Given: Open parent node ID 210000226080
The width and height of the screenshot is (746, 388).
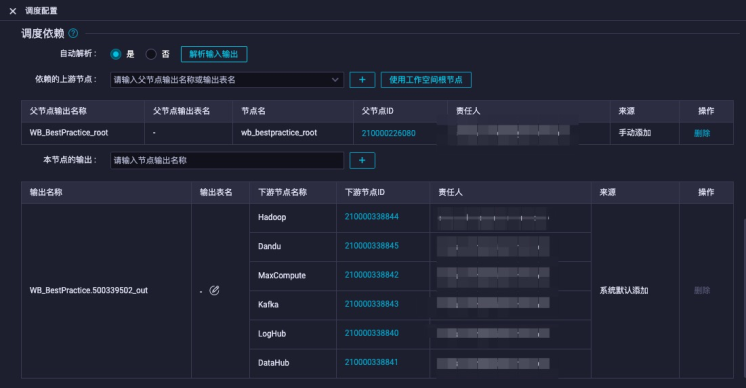Looking at the screenshot, I should 388,133.
